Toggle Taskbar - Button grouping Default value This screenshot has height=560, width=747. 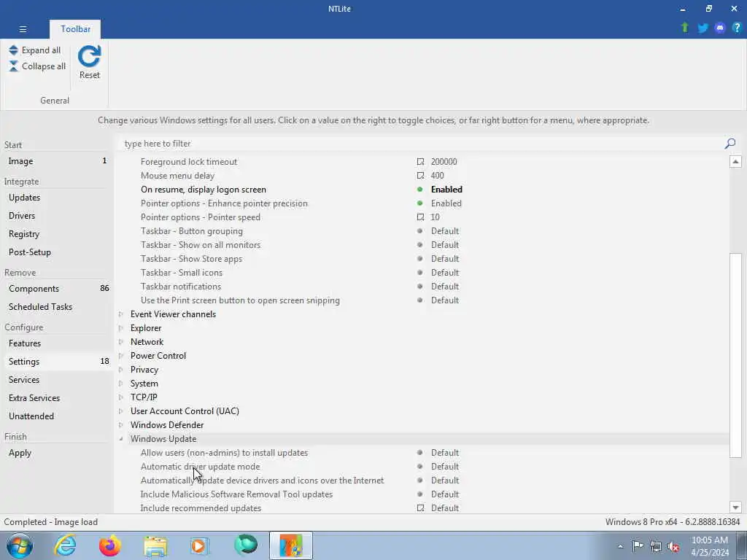(x=444, y=231)
